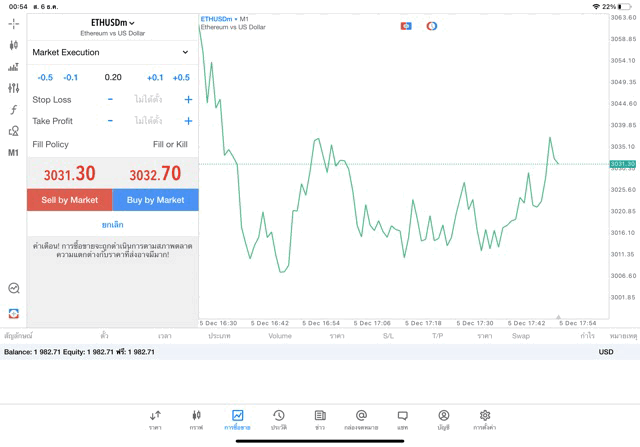Click the Buy by Market button
640x447 pixels.
155,200
